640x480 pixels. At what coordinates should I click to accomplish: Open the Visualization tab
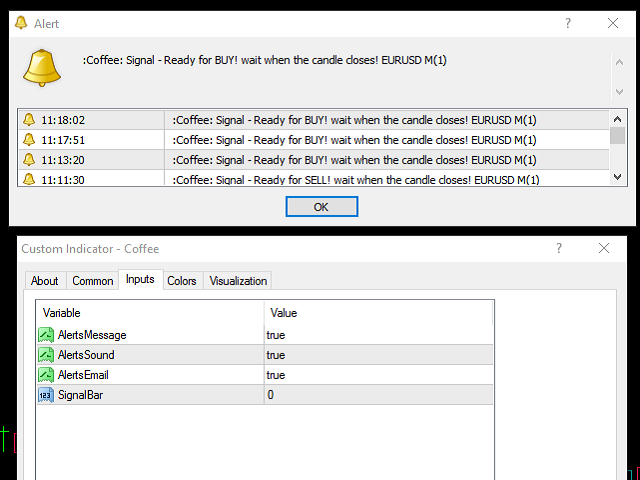pos(238,281)
